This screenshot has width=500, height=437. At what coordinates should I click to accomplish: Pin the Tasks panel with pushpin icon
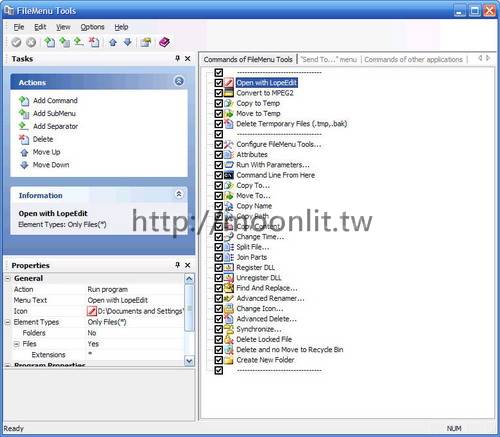178,59
